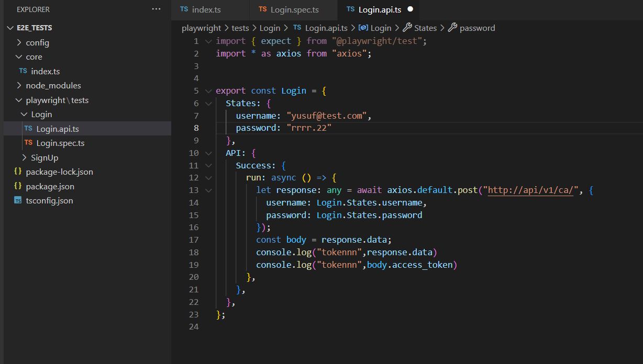Screen dimensions: 643x364
Task: Click the "axios" import string on line 2
Action: tap(349, 53)
